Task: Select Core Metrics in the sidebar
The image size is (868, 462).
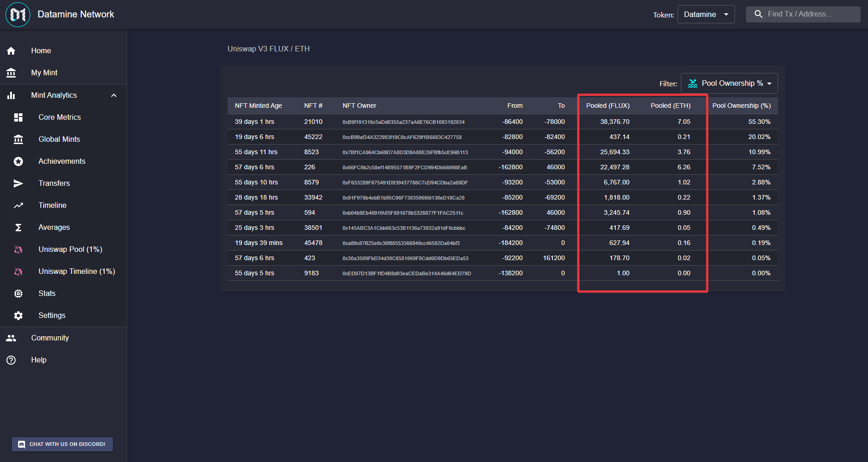Action: tap(63, 117)
